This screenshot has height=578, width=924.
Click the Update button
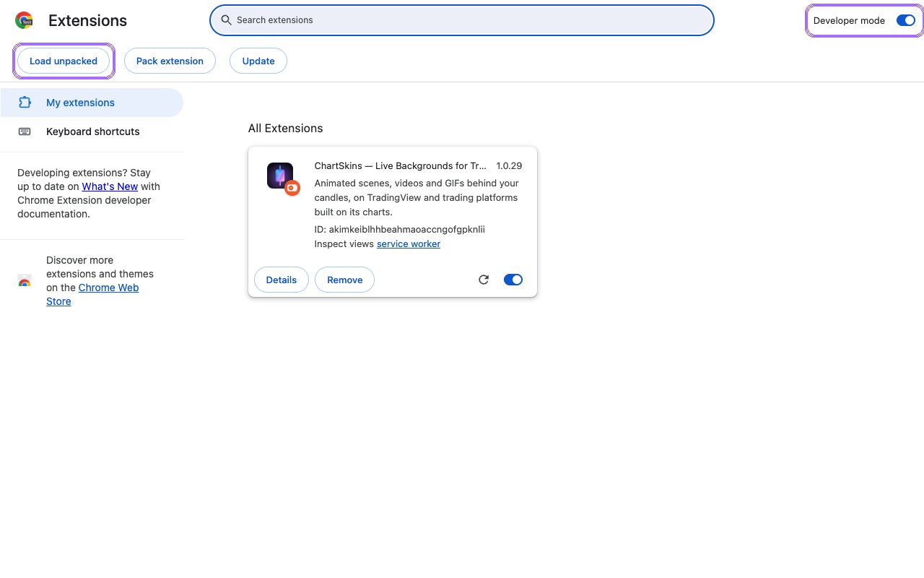click(258, 61)
